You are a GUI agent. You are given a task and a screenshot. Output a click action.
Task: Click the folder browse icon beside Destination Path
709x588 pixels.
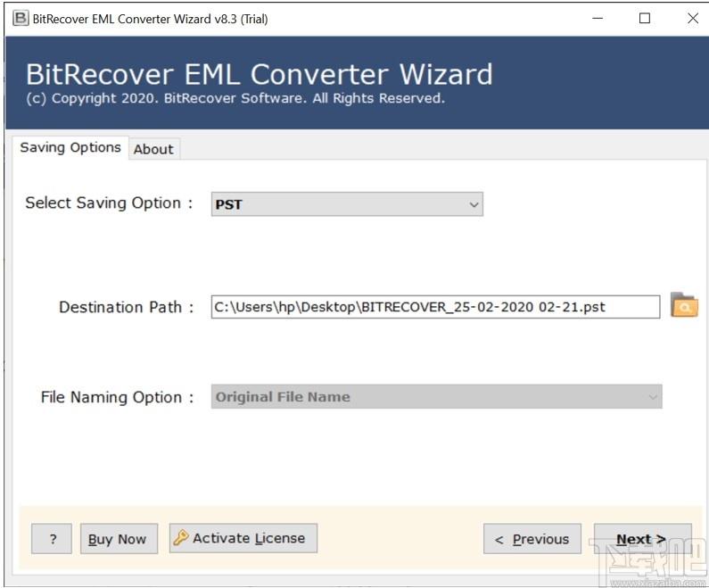[684, 305]
